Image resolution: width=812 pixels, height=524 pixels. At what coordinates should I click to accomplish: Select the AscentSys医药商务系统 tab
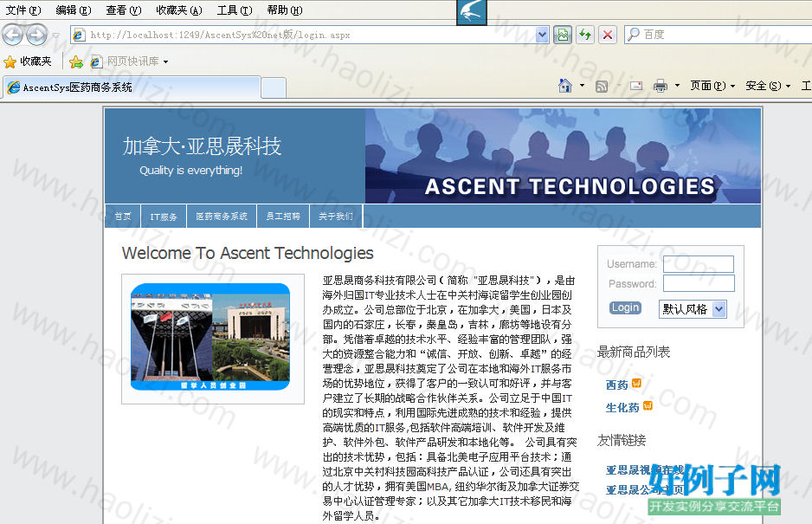point(132,87)
